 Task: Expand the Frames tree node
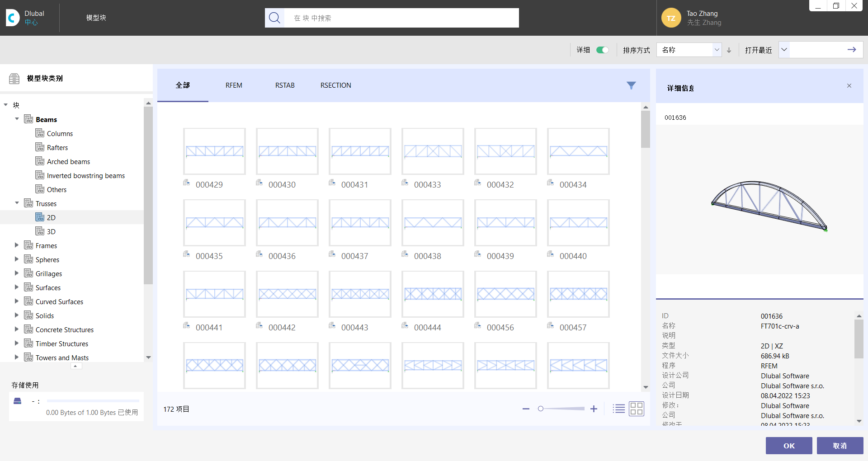[x=17, y=245]
